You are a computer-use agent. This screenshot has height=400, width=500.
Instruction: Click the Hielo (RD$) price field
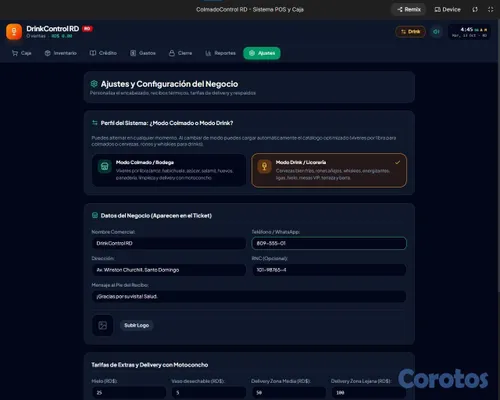(129, 393)
